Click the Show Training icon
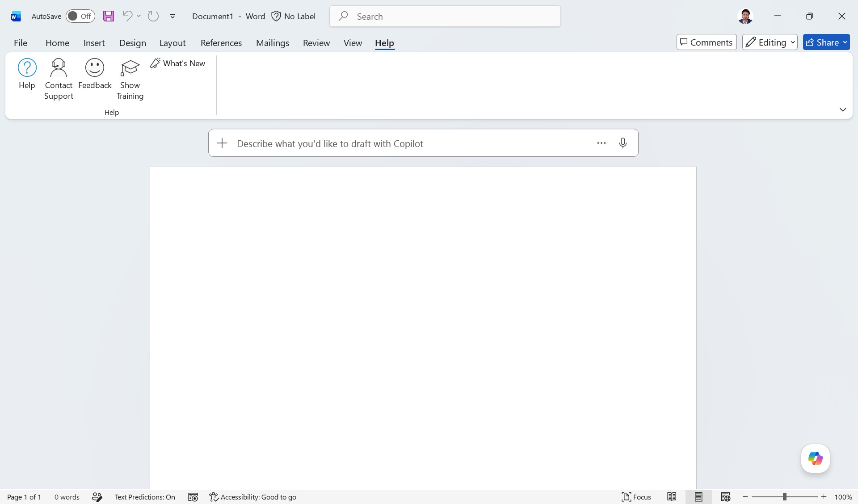The width and height of the screenshot is (858, 504). click(x=130, y=79)
